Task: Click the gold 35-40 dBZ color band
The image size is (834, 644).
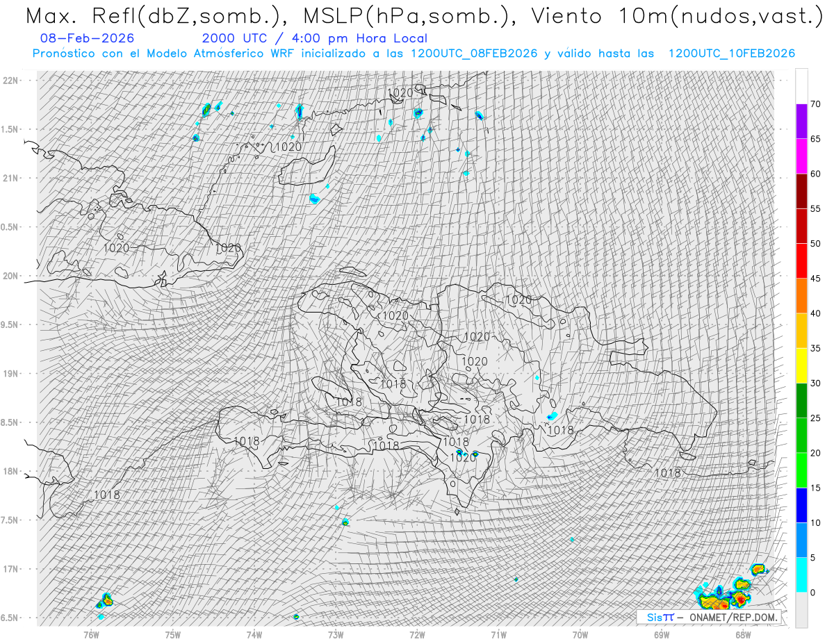Action: pyautogui.click(x=801, y=331)
